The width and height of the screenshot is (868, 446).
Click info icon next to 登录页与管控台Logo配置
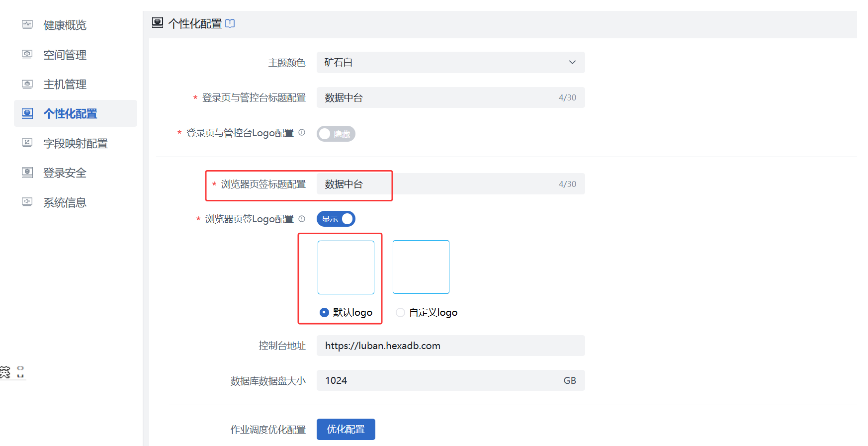302,133
